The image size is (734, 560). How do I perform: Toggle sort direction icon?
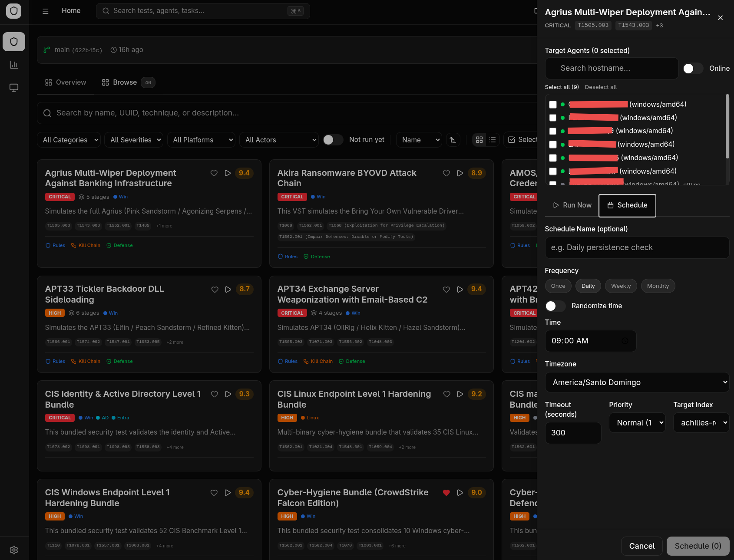pyautogui.click(x=453, y=140)
